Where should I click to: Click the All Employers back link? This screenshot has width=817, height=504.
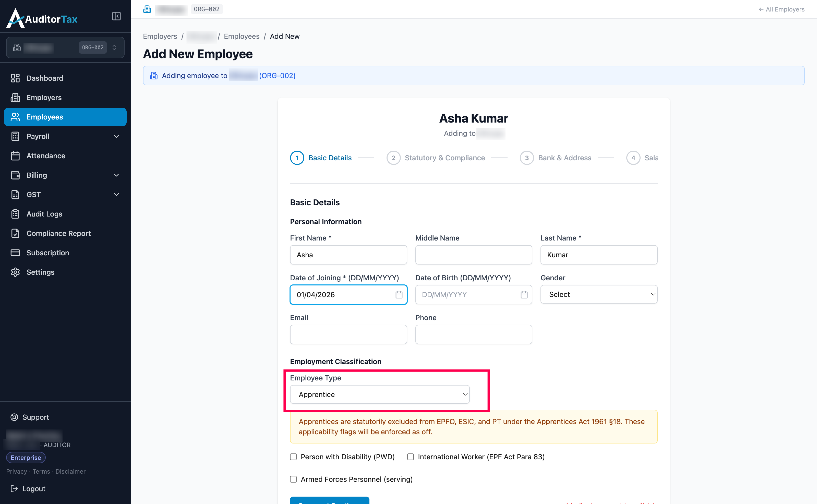coord(781,9)
